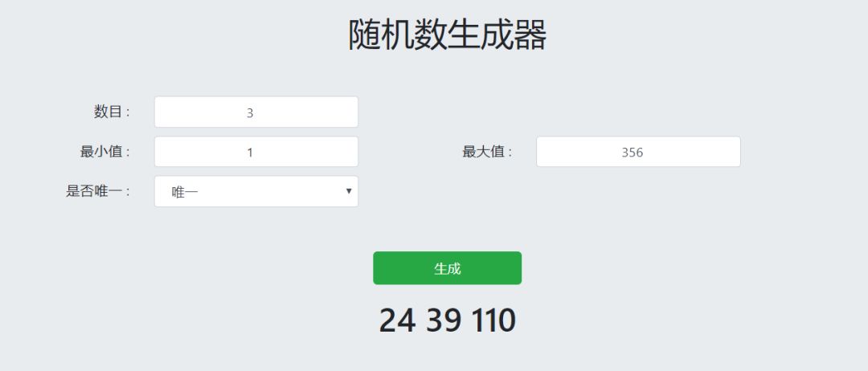Screen dimensions: 868x371
Task: Click the 生成 text on the button
Action: tap(447, 268)
